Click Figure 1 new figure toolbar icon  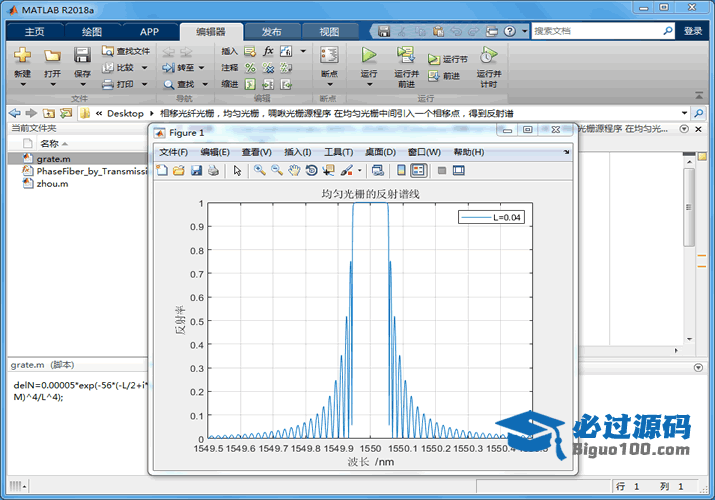click(162, 170)
